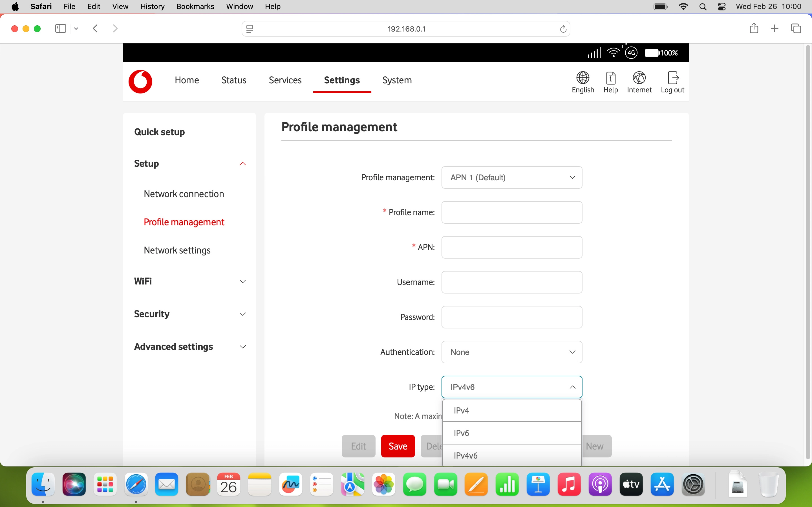
Task: Toggle the Safari sidebar icon
Action: coord(60,28)
